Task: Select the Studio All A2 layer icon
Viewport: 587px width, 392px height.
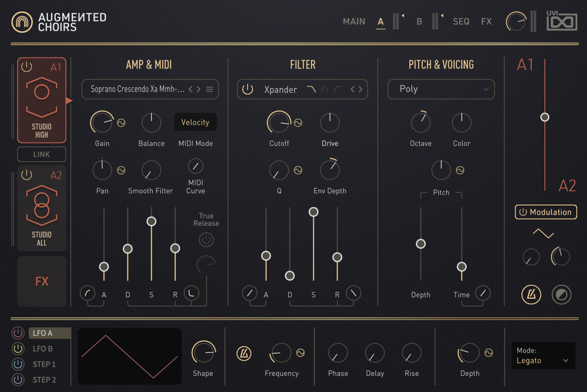Action: [x=42, y=205]
